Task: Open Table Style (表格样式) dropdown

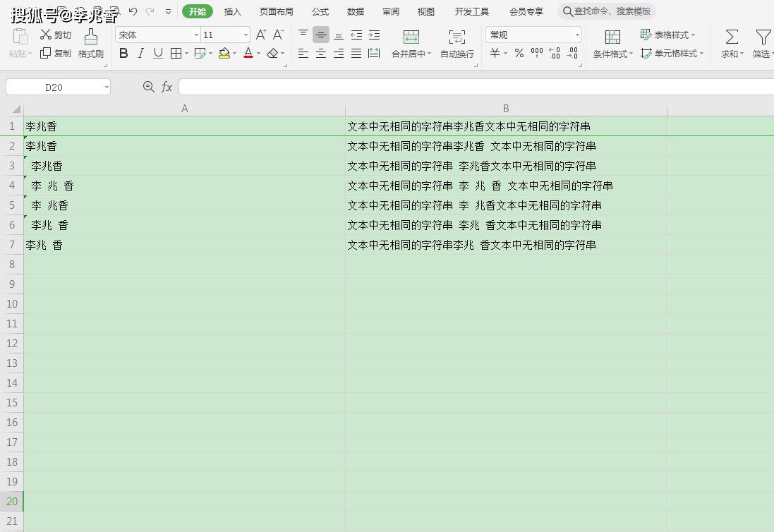Action: (668, 35)
